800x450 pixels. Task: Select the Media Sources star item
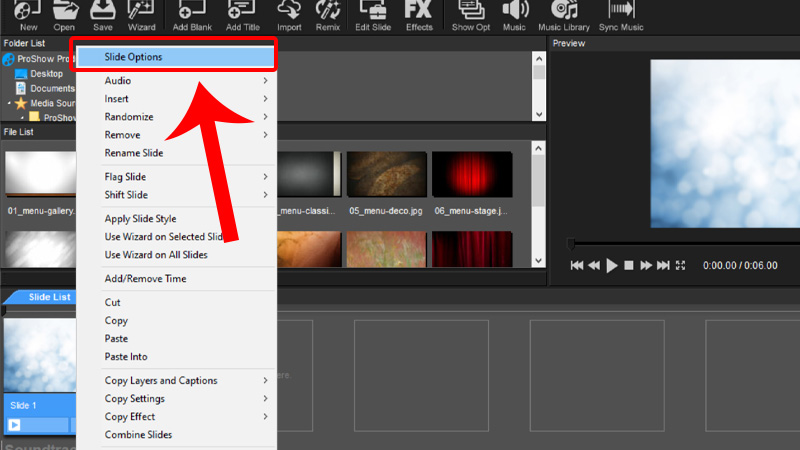[21, 103]
